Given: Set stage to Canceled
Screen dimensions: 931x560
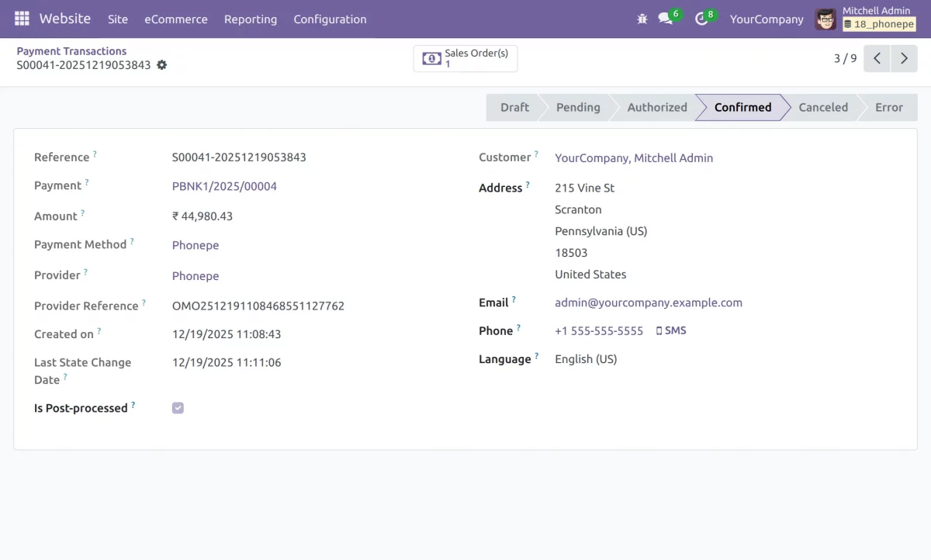Looking at the screenshot, I should tap(822, 107).
